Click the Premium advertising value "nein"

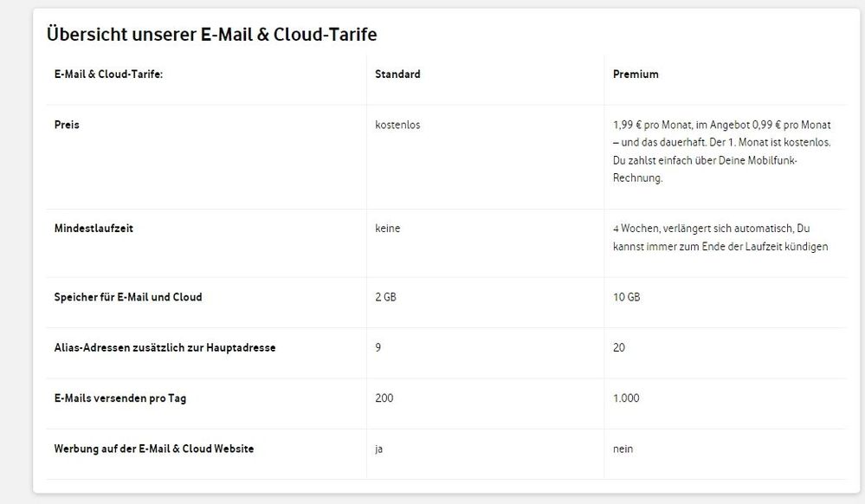tap(623, 449)
